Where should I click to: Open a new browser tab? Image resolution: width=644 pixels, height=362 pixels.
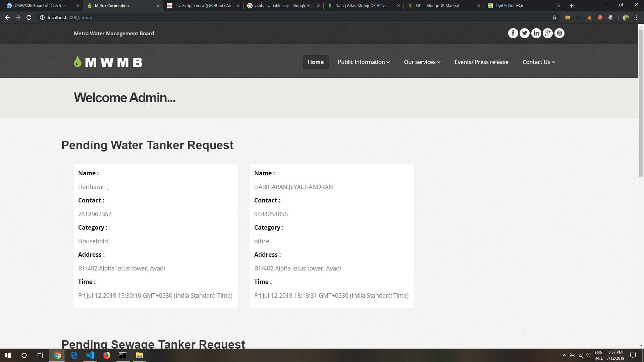(x=572, y=6)
